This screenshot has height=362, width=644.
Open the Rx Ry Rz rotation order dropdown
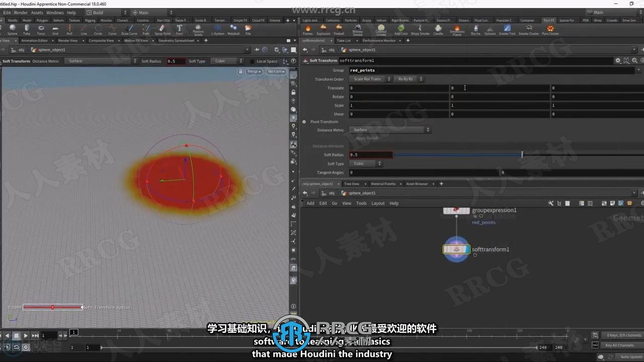pos(409,79)
